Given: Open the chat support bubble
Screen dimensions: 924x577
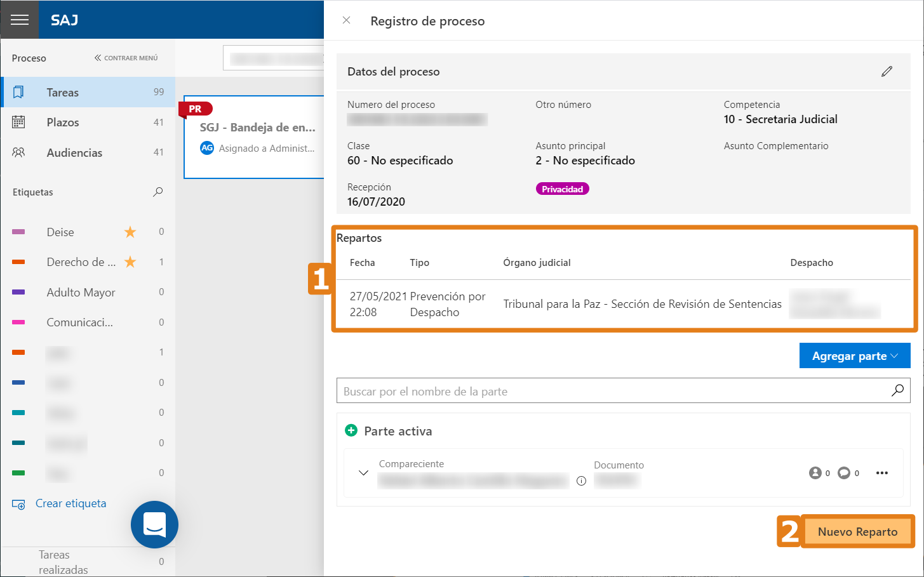Looking at the screenshot, I should point(154,524).
